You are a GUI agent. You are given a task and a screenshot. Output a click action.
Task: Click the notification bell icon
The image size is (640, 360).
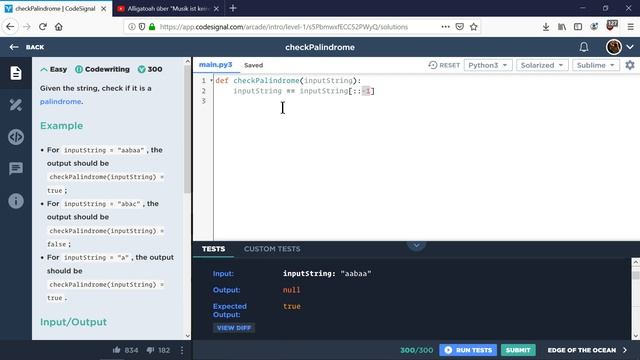coord(584,47)
